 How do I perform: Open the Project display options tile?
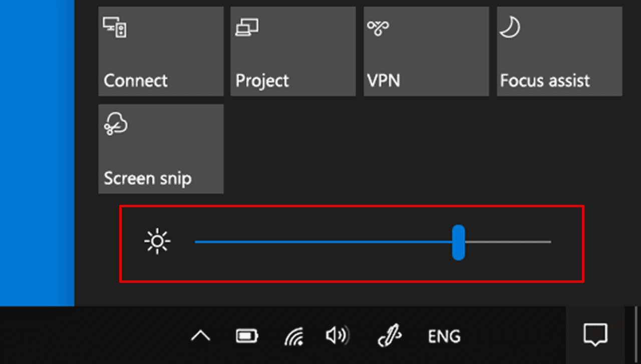coord(293,51)
